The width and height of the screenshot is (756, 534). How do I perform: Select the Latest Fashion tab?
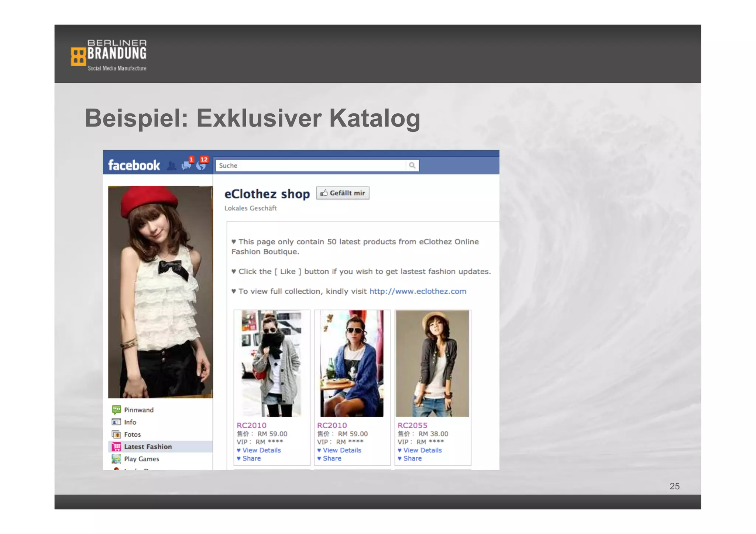tap(160, 447)
